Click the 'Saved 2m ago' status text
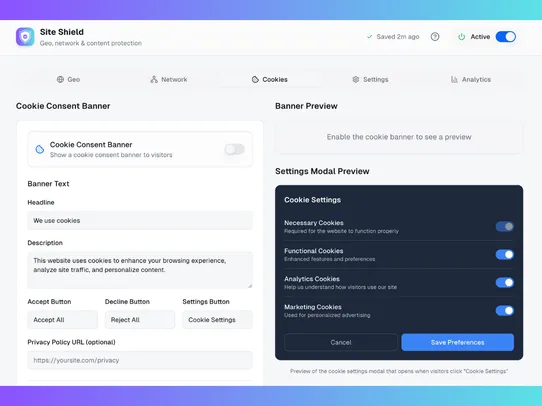 tap(398, 37)
